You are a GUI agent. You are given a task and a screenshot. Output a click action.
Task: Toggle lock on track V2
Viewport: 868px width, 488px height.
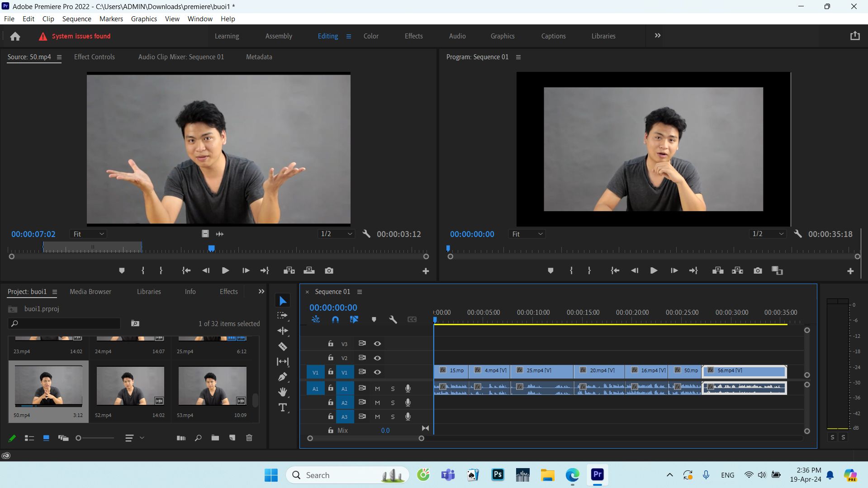pos(331,358)
